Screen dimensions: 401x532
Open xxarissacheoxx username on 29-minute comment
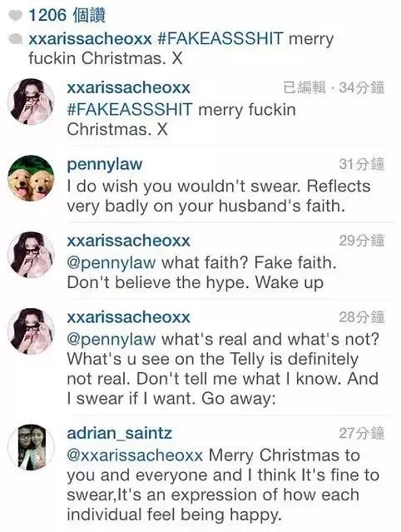coord(128,241)
